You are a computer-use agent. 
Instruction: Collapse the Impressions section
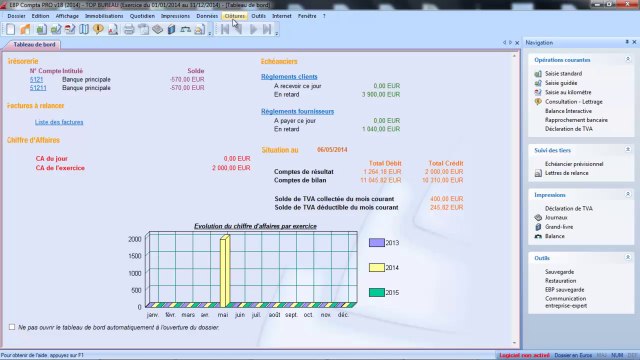628,194
